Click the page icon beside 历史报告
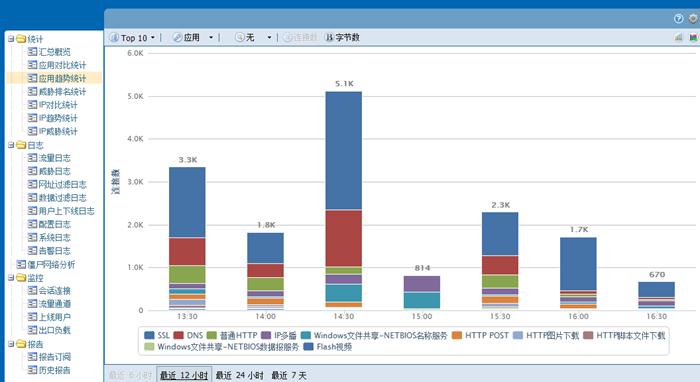Screen dimensions: 700x382 32,370
